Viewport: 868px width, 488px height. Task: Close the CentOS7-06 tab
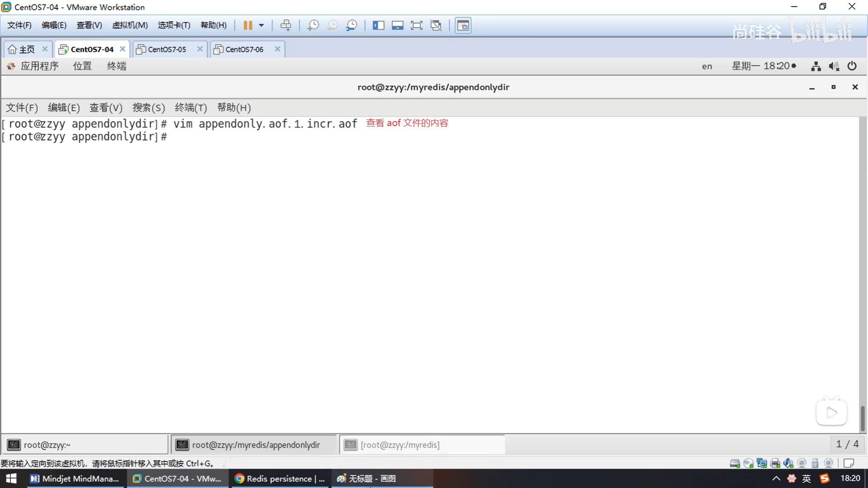pyautogui.click(x=278, y=49)
